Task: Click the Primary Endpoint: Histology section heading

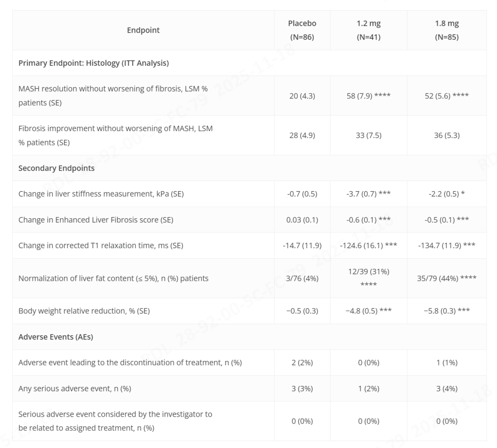Action: (x=93, y=63)
